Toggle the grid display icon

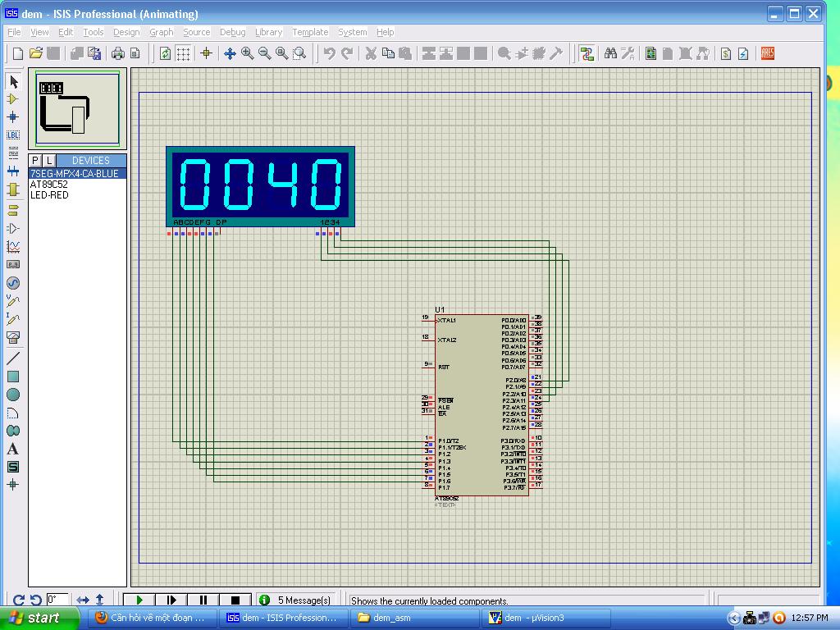pyautogui.click(x=183, y=53)
